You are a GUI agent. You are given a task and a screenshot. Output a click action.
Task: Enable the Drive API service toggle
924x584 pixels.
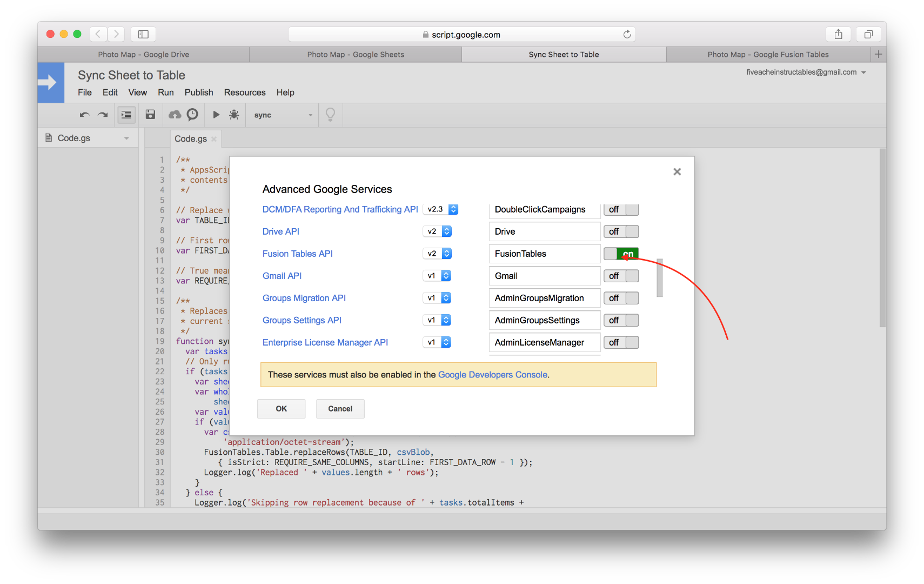pos(621,231)
